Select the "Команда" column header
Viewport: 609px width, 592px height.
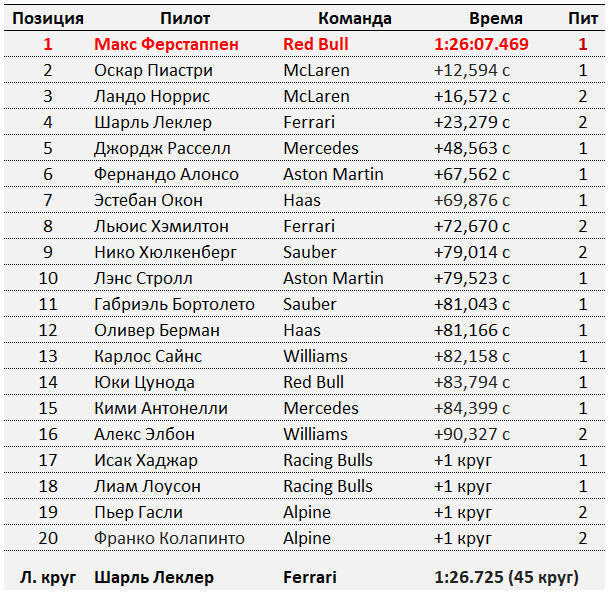click(355, 18)
